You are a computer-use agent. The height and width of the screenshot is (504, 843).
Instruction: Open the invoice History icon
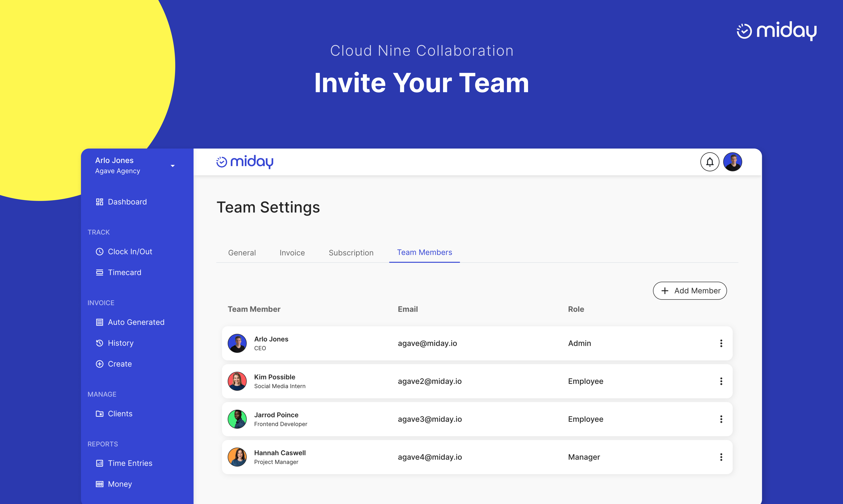(99, 343)
